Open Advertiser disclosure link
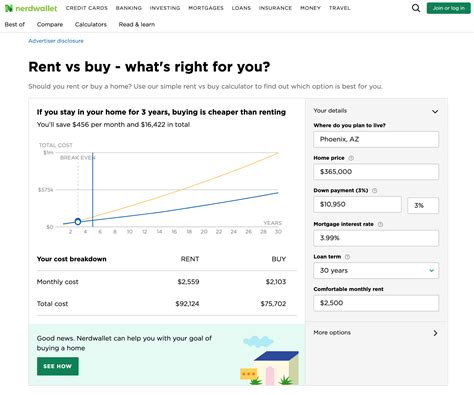The image size is (474, 395). (56, 41)
